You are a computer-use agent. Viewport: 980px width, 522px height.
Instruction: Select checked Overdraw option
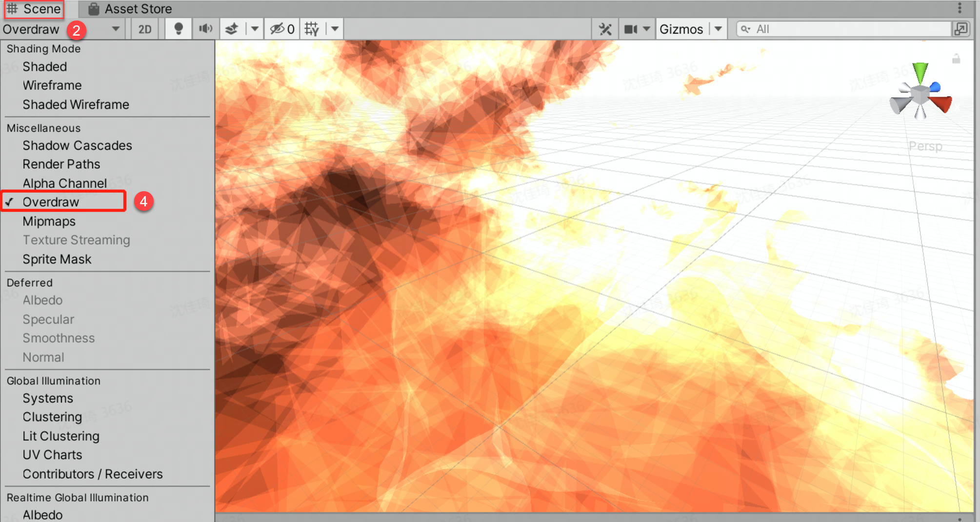click(x=51, y=202)
